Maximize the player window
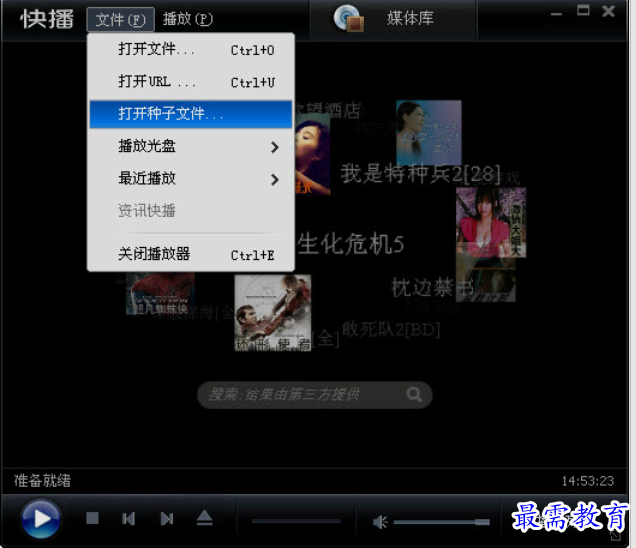The height and width of the screenshot is (548, 636). click(x=583, y=11)
